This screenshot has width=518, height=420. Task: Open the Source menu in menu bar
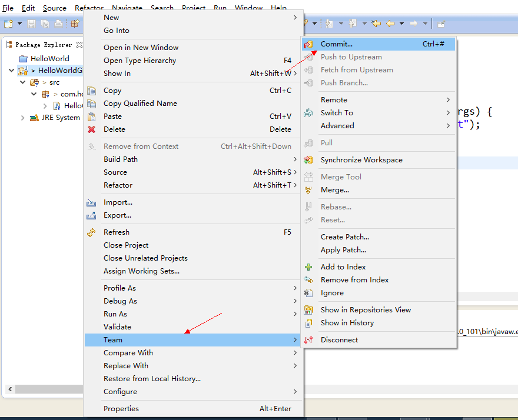[x=55, y=8]
